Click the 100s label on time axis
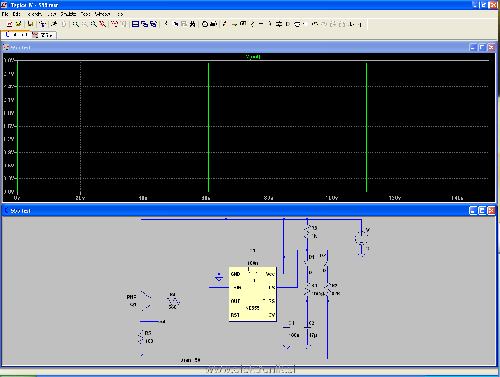Image resolution: width=500 pixels, height=377 pixels. pos(331,198)
